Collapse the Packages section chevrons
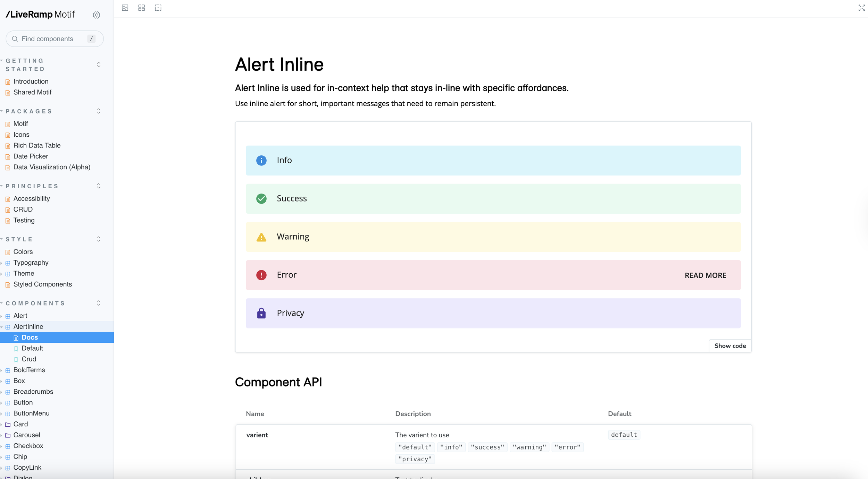The height and width of the screenshot is (479, 868). click(x=99, y=111)
